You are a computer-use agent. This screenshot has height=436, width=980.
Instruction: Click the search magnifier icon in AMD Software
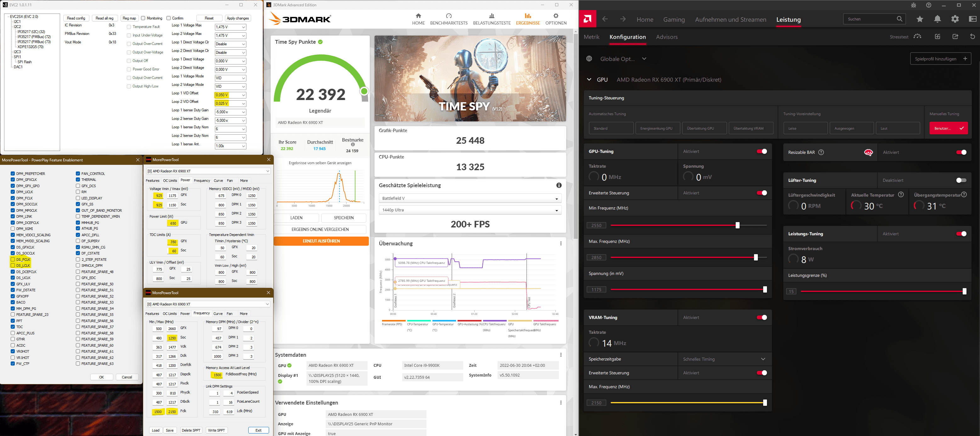899,19
